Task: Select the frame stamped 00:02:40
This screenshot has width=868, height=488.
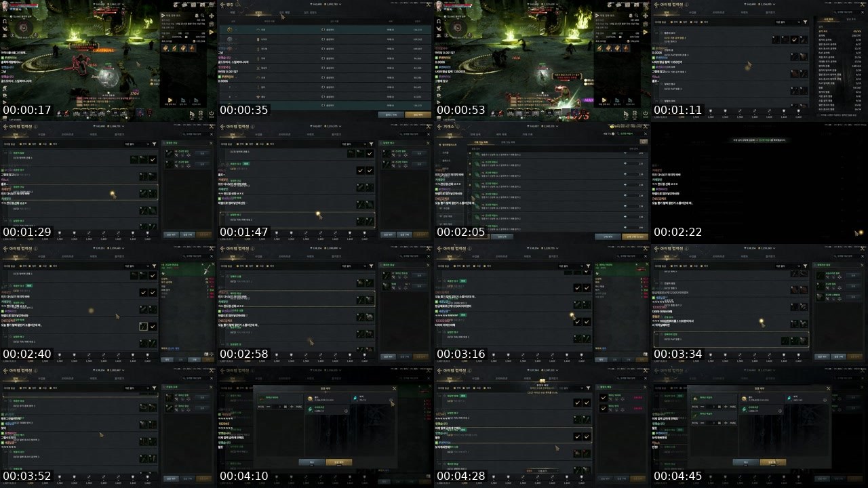Action: pos(108,305)
